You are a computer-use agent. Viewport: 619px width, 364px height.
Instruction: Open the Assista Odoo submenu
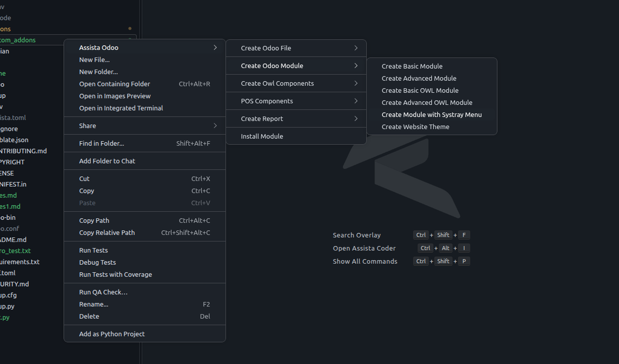coord(144,47)
